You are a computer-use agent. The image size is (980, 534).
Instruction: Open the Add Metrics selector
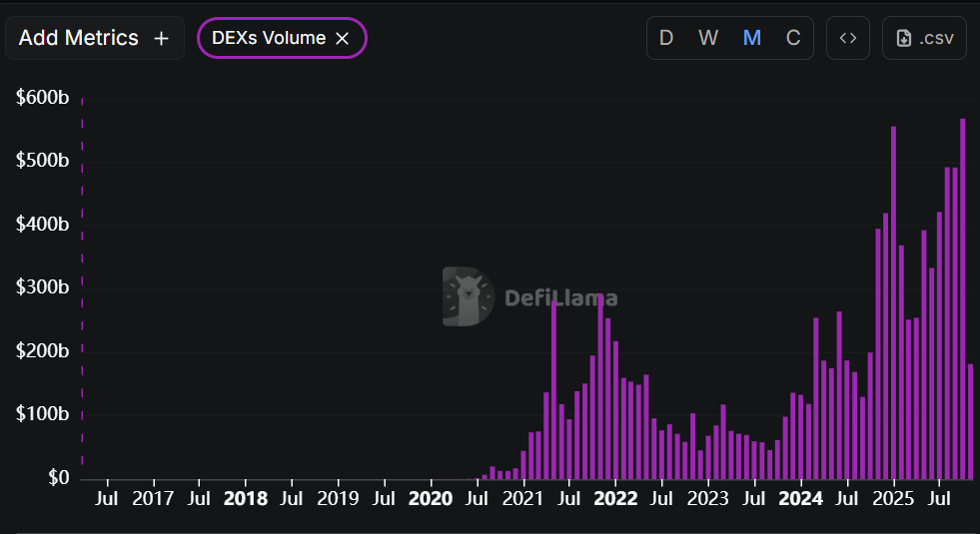click(x=80, y=38)
